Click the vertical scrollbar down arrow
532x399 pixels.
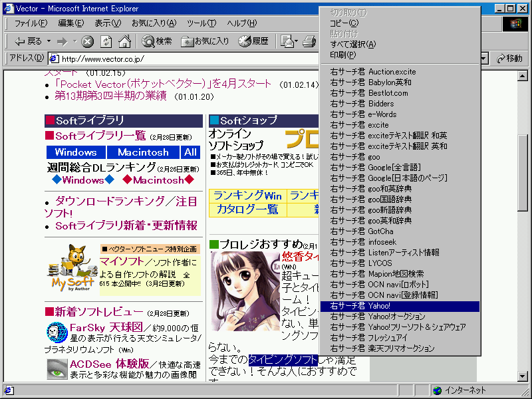pos(523,376)
